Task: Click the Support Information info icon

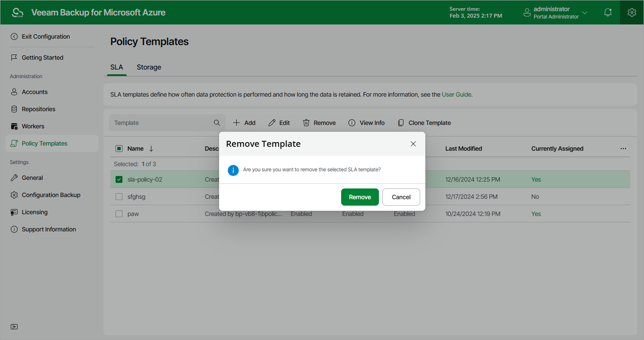Action: 14,229
